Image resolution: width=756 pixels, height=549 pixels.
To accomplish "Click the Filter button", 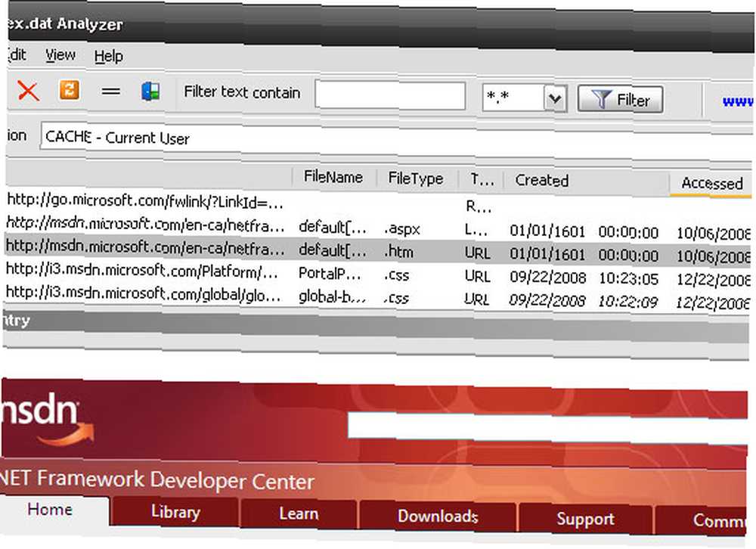I will (x=620, y=99).
